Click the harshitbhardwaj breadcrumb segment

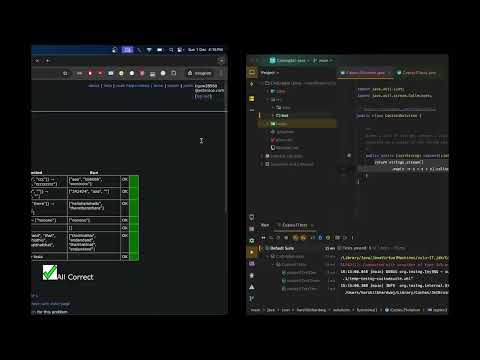(311, 310)
